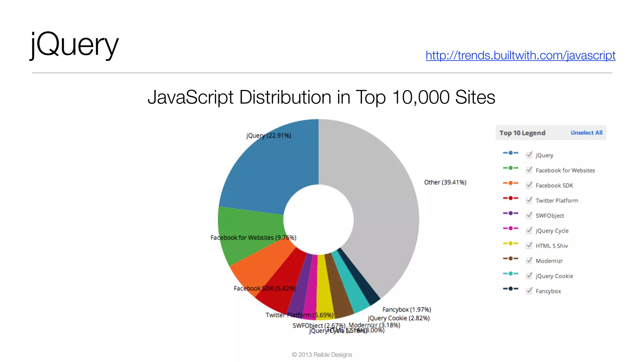This screenshot has height=362, width=644.
Task: Click the blue jQuery legend marker
Action: click(511, 153)
